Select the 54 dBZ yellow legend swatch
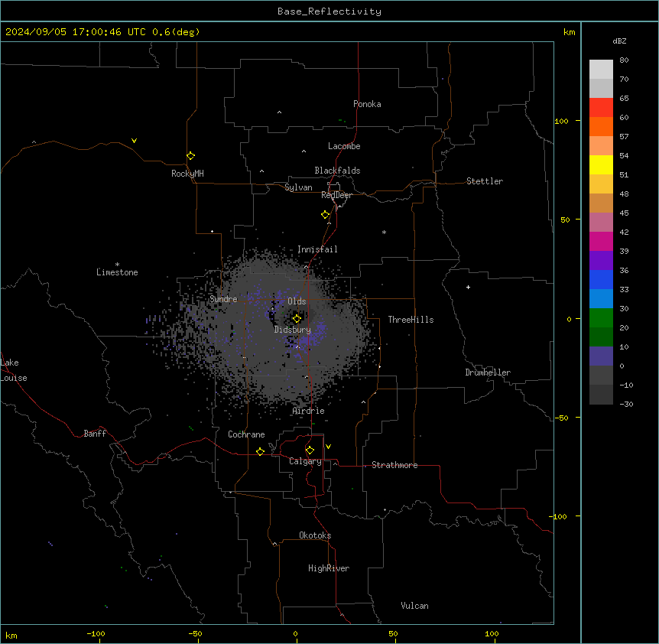Image resolution: width=659 pixels, height=644 pixels. click(601, 164)
